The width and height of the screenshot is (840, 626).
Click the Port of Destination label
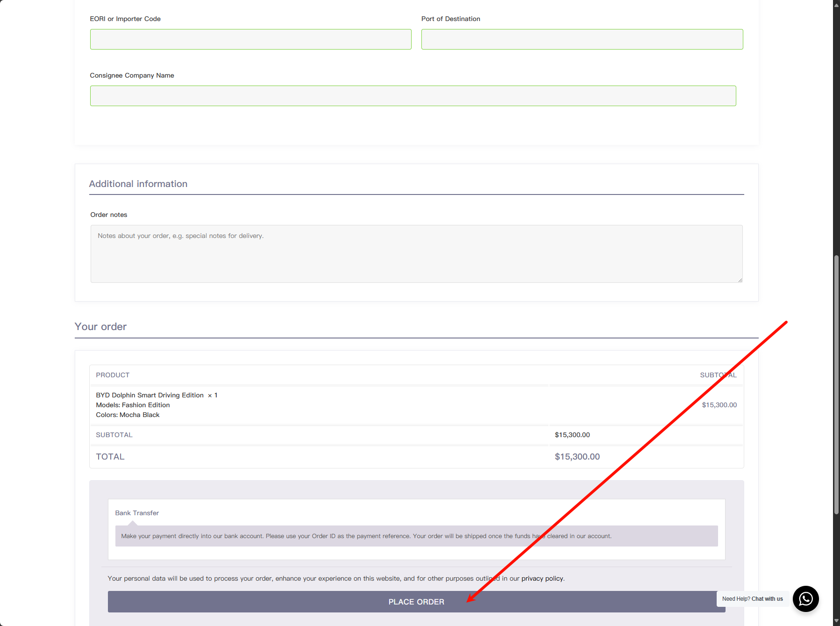click(x=451, y=19)
